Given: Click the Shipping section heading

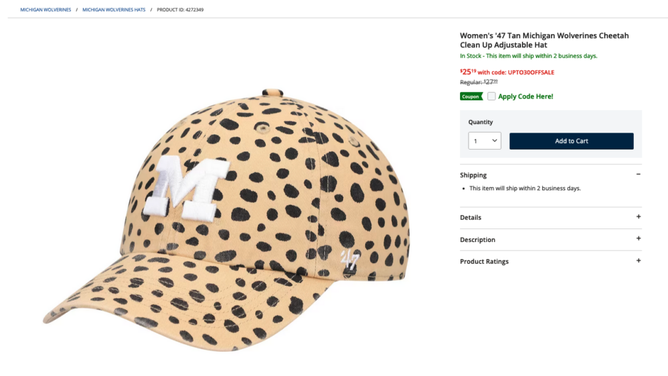Looking at the screenshot, I should click(473, 175).
